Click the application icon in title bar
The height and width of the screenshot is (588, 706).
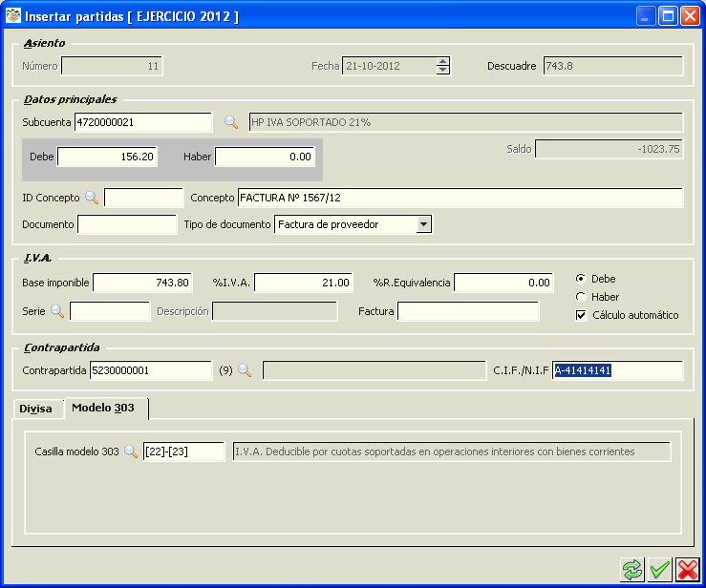click(x=13, y=15)
